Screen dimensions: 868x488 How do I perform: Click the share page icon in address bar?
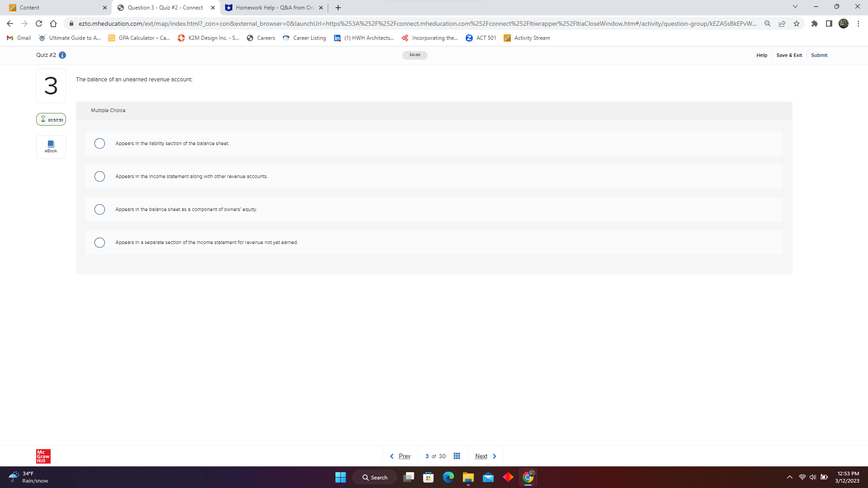tap(782, 23)
